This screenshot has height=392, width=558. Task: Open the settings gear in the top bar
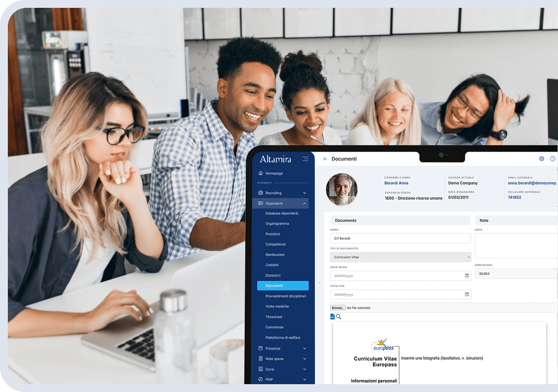[542, 158]
